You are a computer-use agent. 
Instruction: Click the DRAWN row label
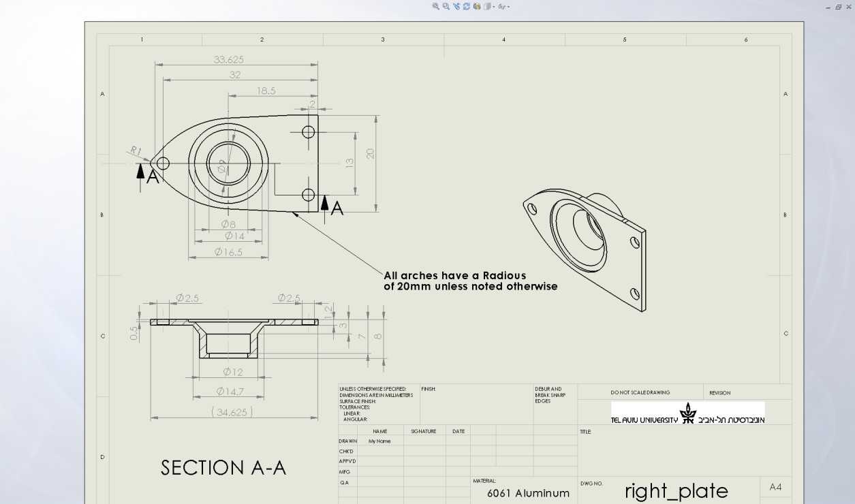point(348,441)
